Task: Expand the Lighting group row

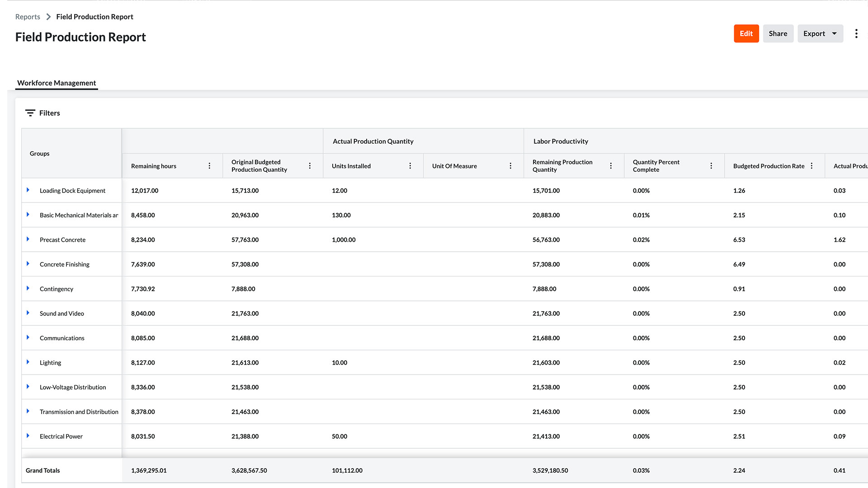Action: point(28,362)
